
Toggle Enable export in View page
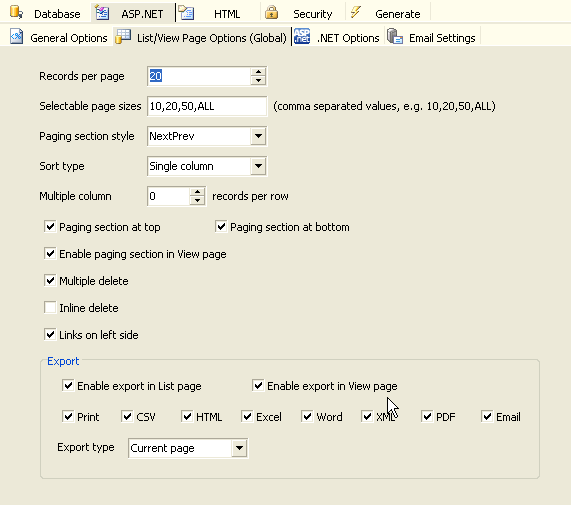point(258,385)
